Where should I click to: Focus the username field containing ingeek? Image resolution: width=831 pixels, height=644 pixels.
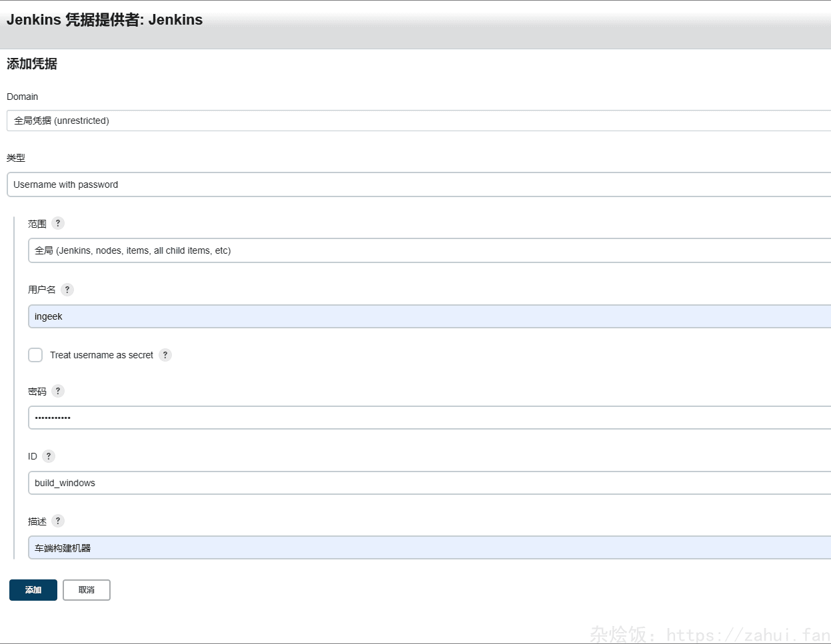[x=429, y=316]
